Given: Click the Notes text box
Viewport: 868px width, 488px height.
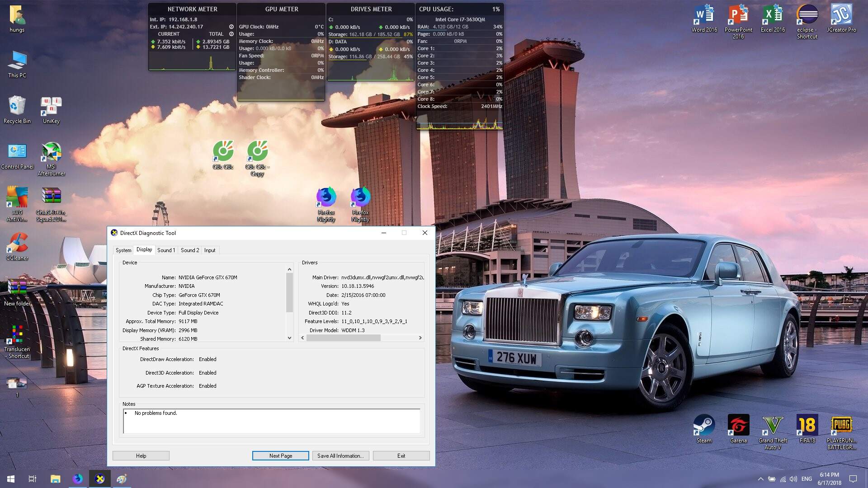Looking at the screenshot, I should 271,421.
